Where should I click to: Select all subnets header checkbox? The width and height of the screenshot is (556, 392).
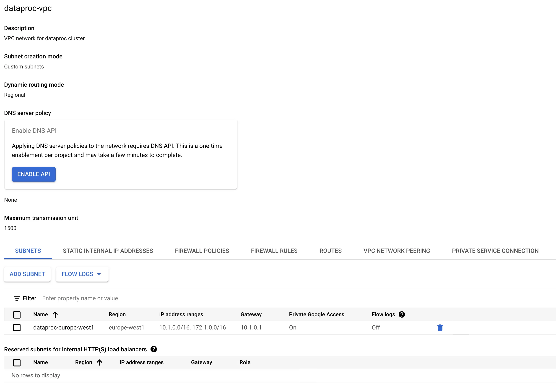click(17, 314)
